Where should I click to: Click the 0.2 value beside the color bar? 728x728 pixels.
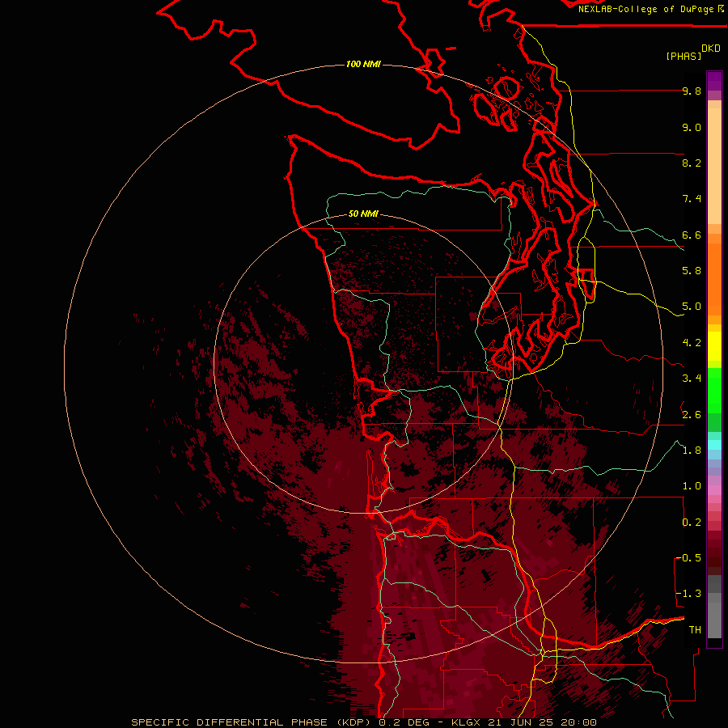tap(692, 523)
